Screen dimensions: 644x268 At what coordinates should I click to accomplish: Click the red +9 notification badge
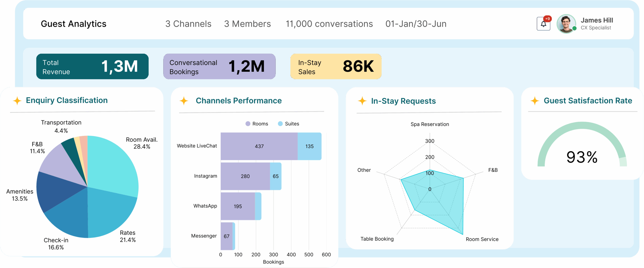tap(547, 19)
